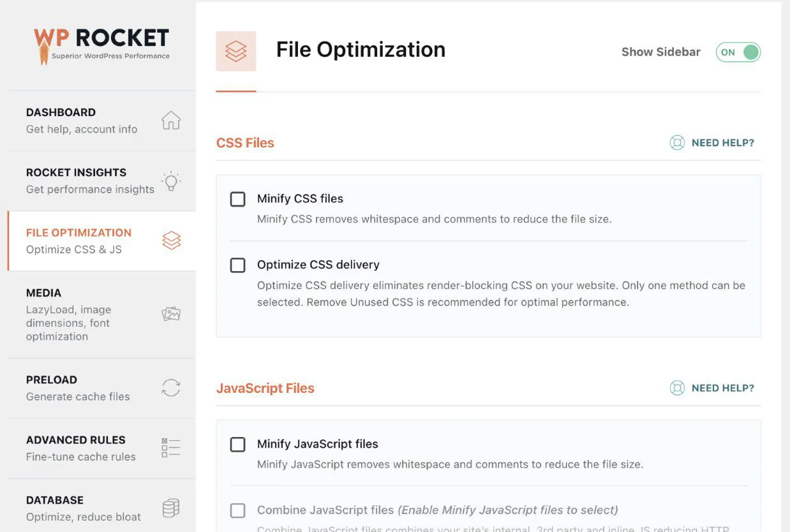Open the DATABASE menu item
Screen dimensions: 790x532
tap(102, 506)
